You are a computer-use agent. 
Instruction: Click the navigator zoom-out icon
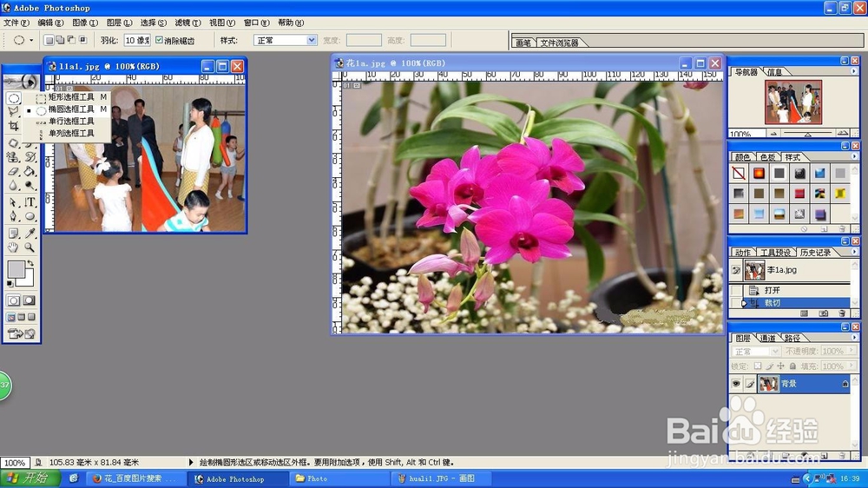773,134
